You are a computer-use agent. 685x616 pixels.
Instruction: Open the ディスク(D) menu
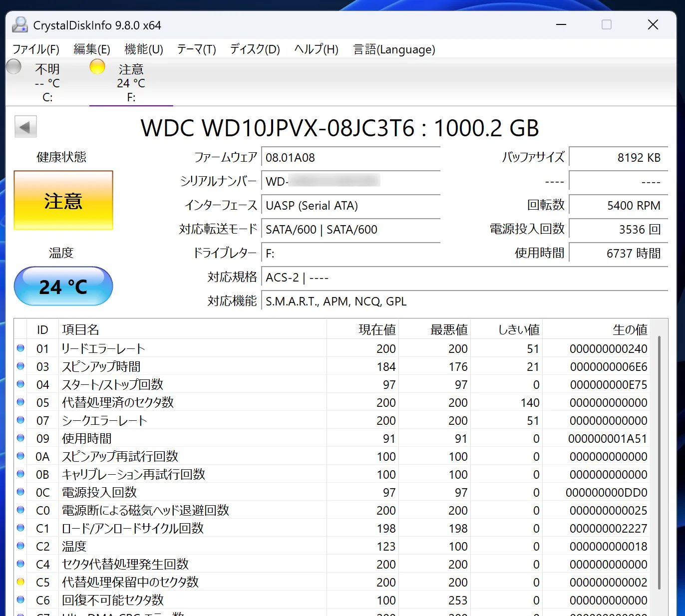[x=255, y=49]
